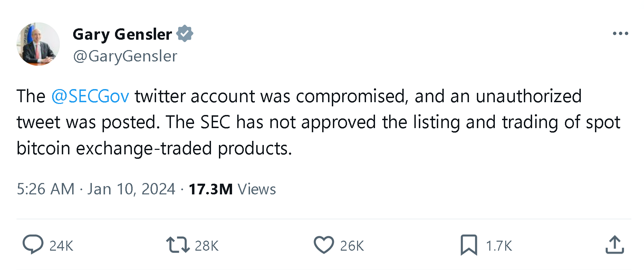Click the 24K replies count
The height and width of the screenshot is (270, 644).
click(61, 246)
